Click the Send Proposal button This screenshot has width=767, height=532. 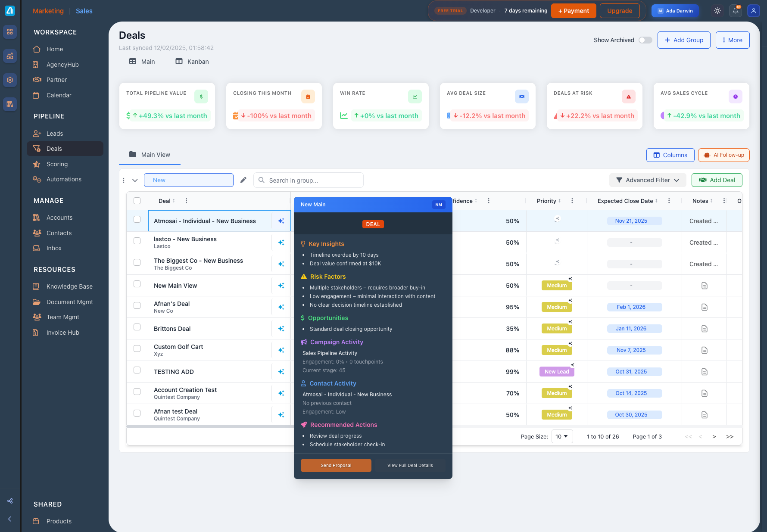pos(336,465)
